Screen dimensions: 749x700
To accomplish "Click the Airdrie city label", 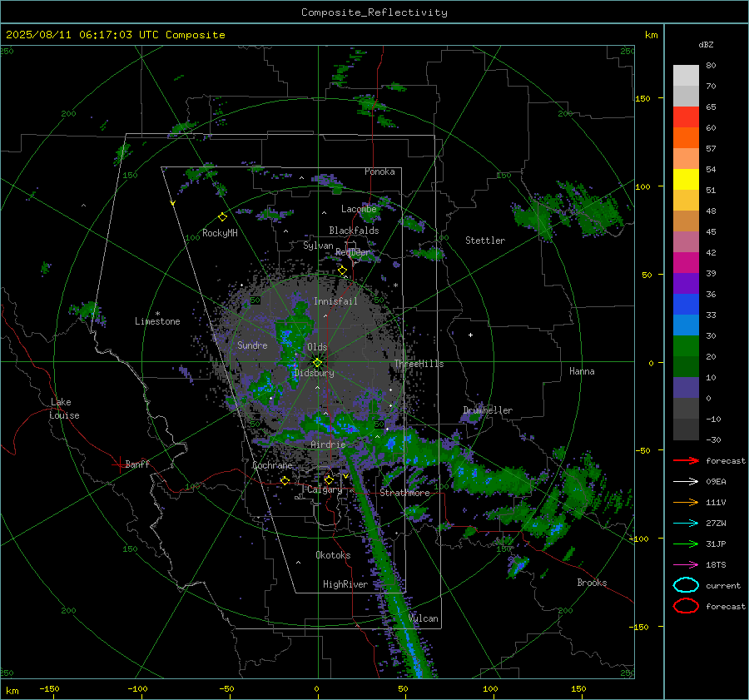I will (328, 444).
